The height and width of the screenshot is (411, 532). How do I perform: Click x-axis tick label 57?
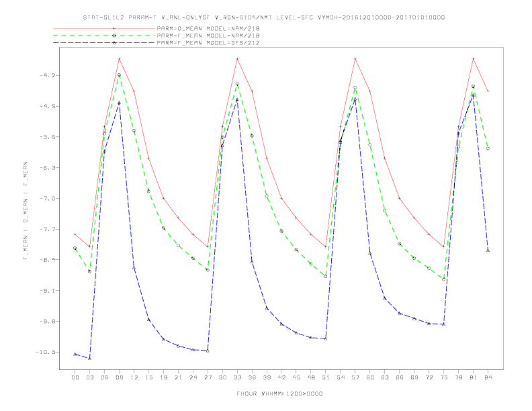[x=355, y=377]
